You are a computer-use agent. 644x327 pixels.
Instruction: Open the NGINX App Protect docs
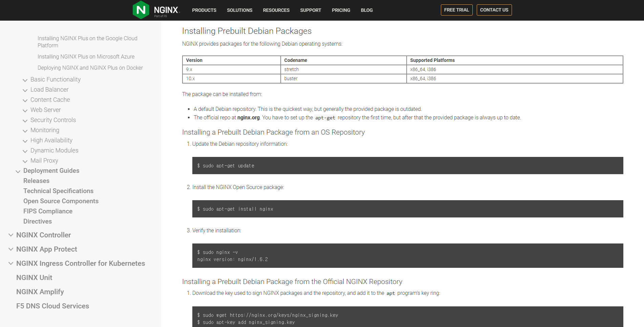47,249
